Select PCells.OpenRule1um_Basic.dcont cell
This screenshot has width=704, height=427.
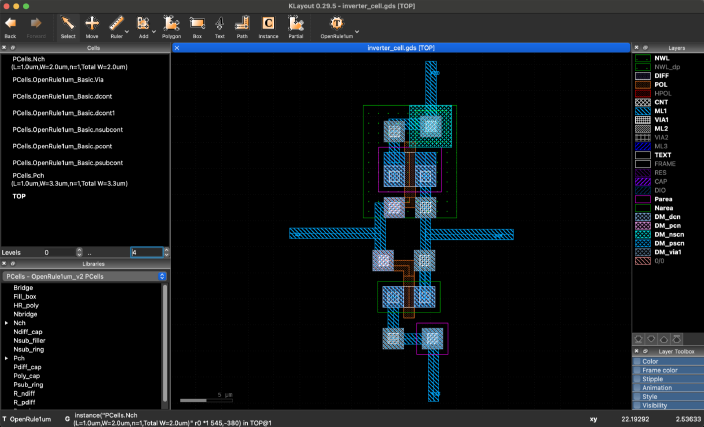coord(62,96)
